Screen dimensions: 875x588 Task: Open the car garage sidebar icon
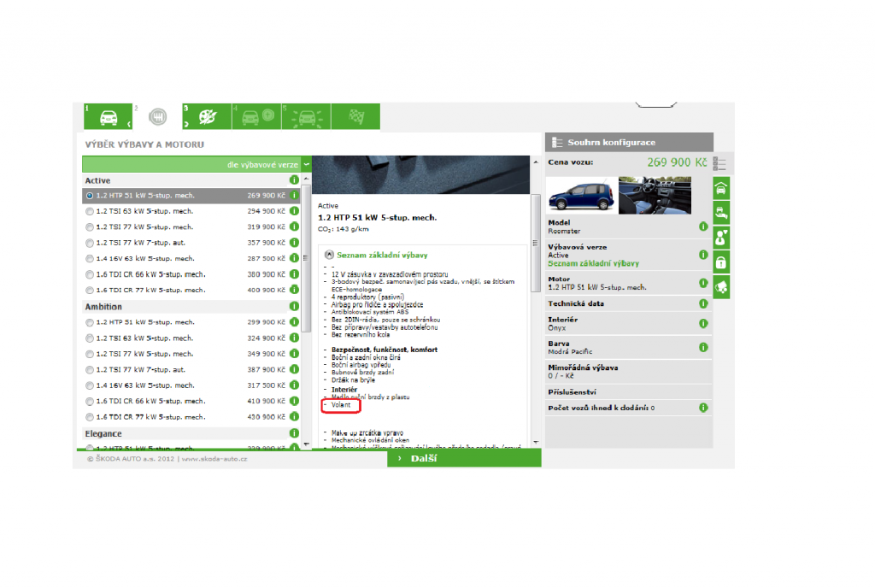pos(721,189)
